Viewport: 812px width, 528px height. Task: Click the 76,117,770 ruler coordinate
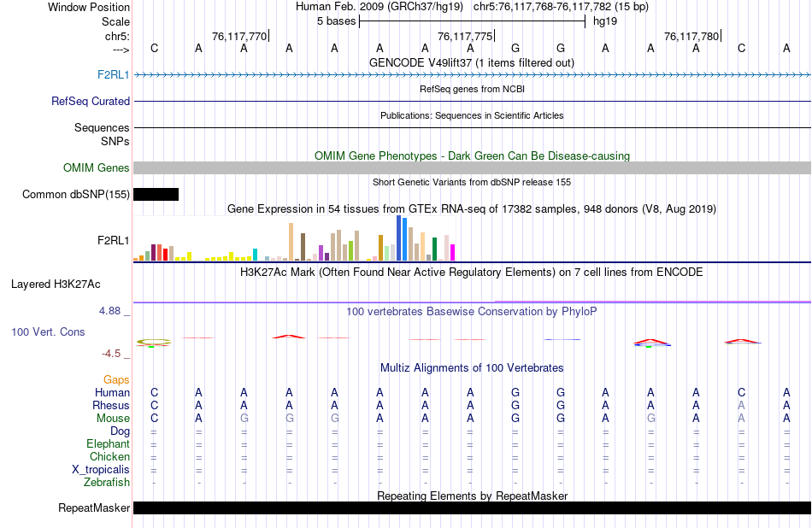pyautogui.click(x=239, y=36)
